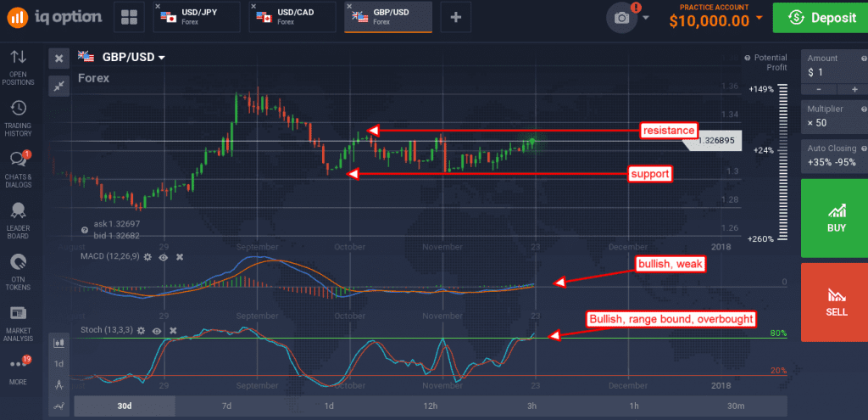Close the USD/CAD tab

pyautogui.click(x=253, y=7)
